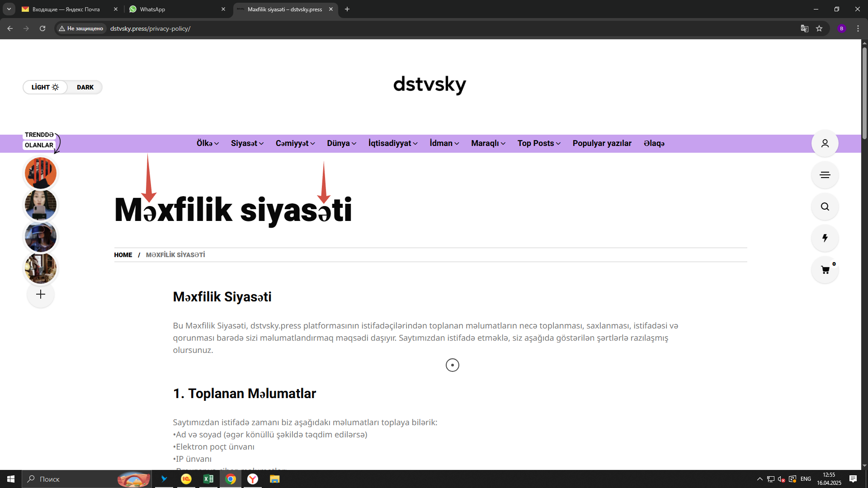The width and height of the screenshot is (868, 488).
Task: Click the plus icon under trending
Action: tap(41, 295)
